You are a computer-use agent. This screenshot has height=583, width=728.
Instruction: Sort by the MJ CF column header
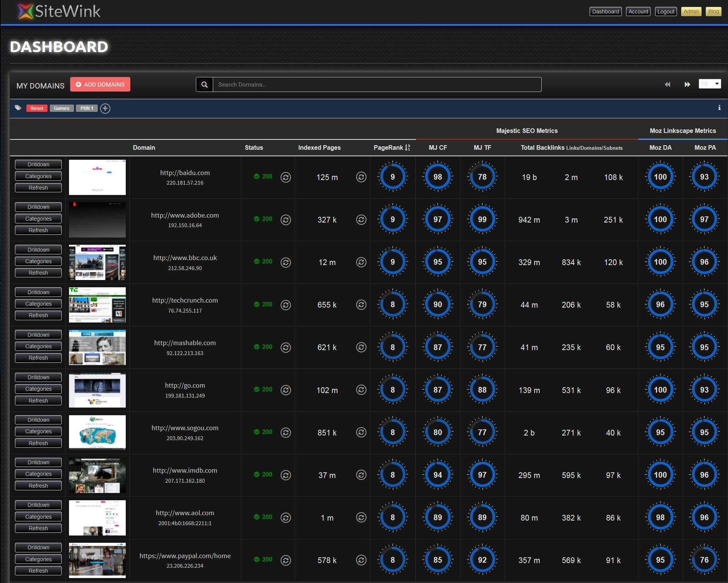pyautogui.click(x=438, y=147)
